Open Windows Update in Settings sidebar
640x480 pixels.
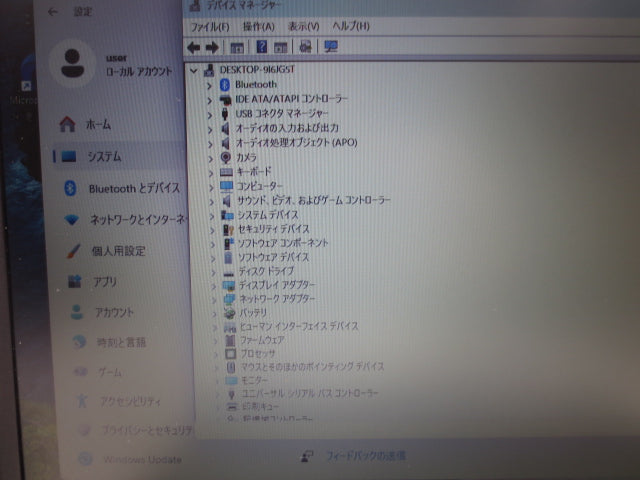131,460
